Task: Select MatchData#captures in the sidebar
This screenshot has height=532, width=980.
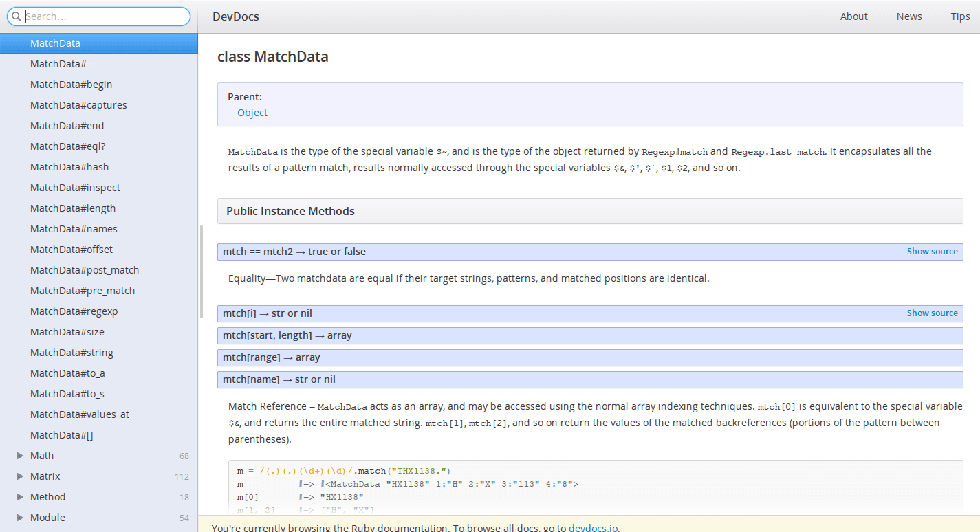Action: pyautogui.click(x=78, y=104)
